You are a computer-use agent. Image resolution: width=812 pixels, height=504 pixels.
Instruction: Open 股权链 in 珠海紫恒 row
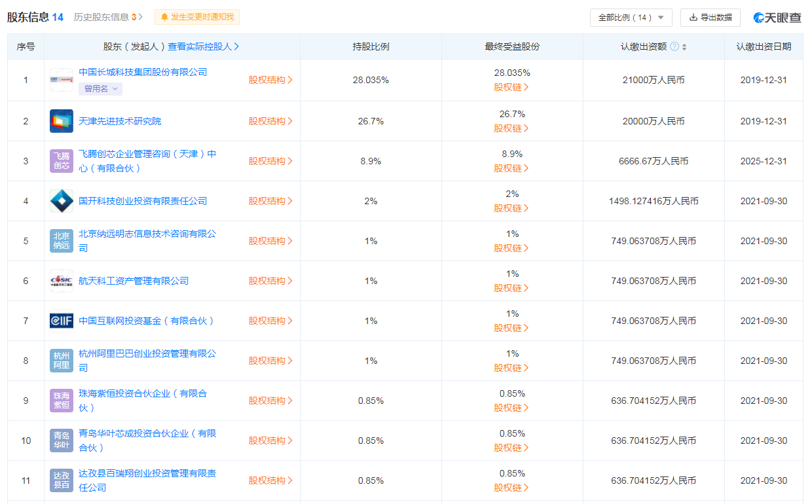pos(511,408)
